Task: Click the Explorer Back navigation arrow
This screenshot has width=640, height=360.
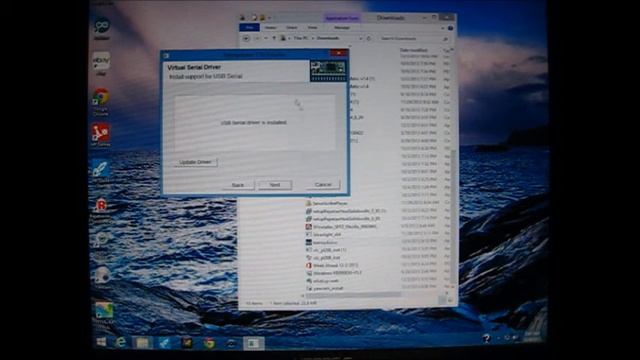Action: pos(246,38)
